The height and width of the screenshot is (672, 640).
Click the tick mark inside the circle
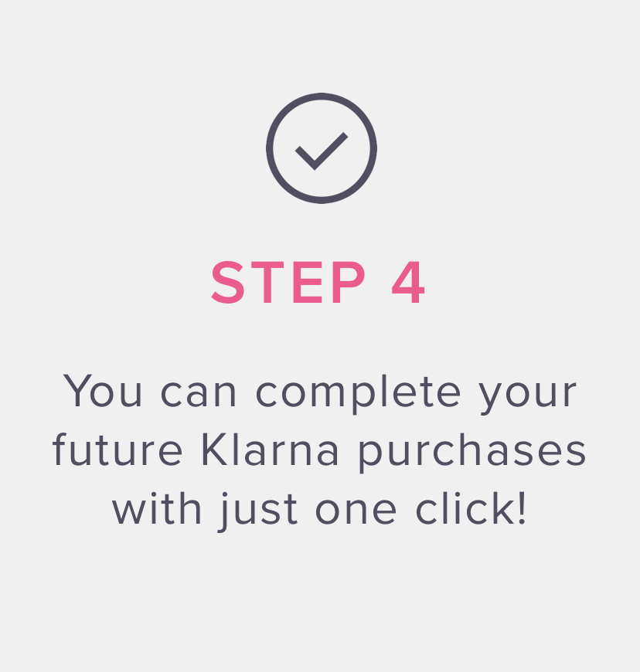pos(322,151)
